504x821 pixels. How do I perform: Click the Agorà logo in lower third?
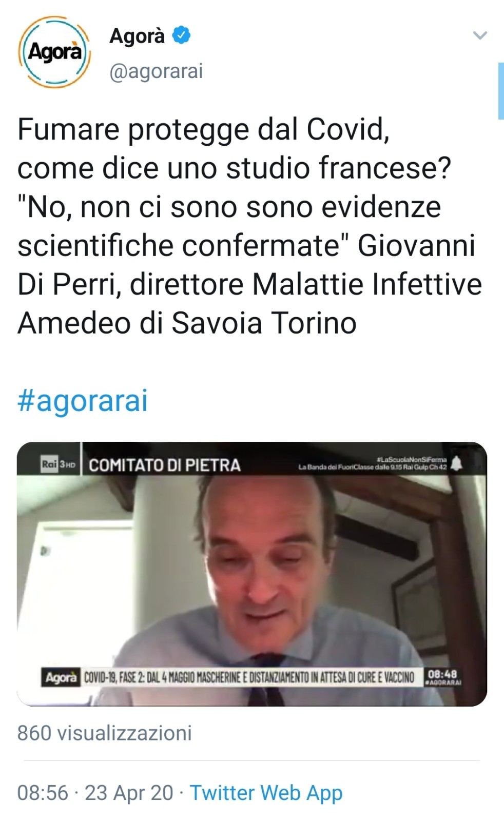click(x=61, y=677)
